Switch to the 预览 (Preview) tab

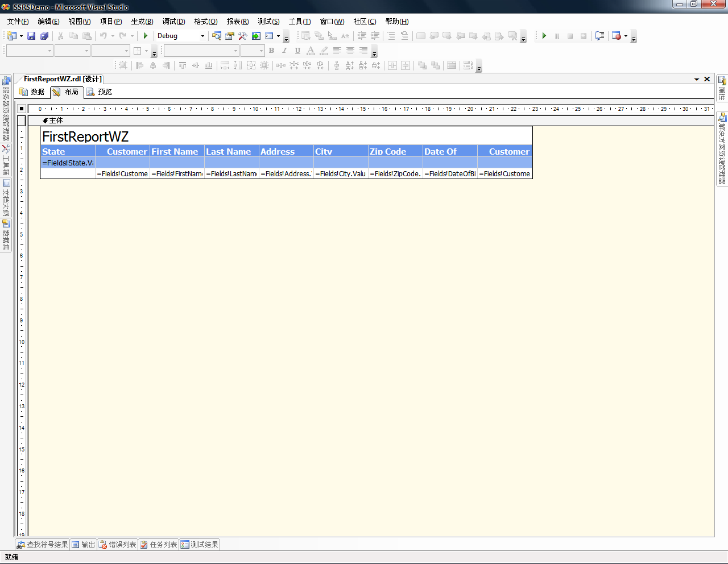pos(99,92)
